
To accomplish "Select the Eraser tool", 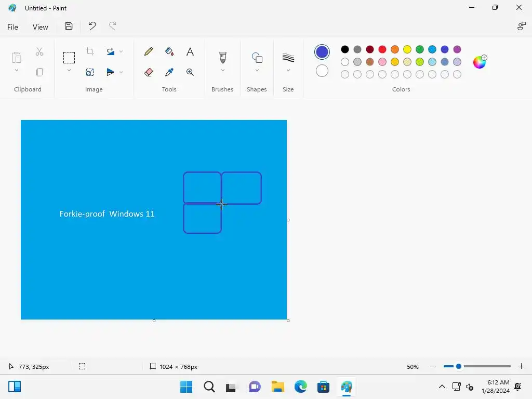I will click(148, 72).
